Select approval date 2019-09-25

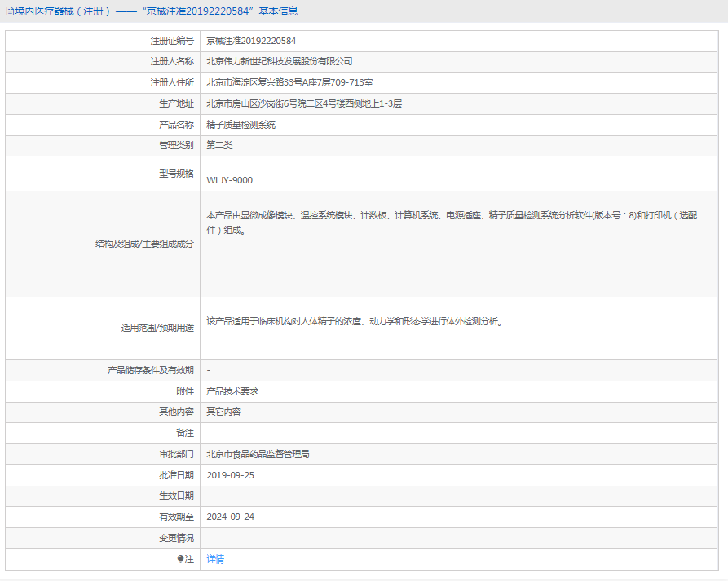pos(230,475)
